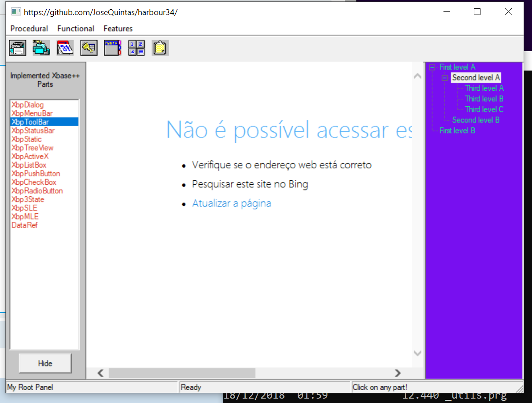Click the Ready status bar panel
The image size is (532, 403).
pos(265,388)
